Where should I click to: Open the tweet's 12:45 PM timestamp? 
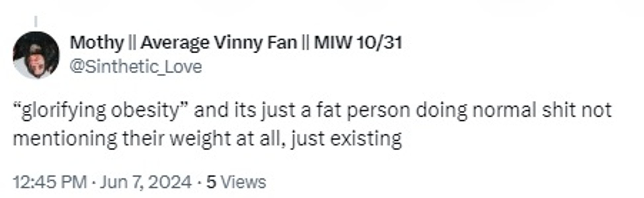pos(50,182)
